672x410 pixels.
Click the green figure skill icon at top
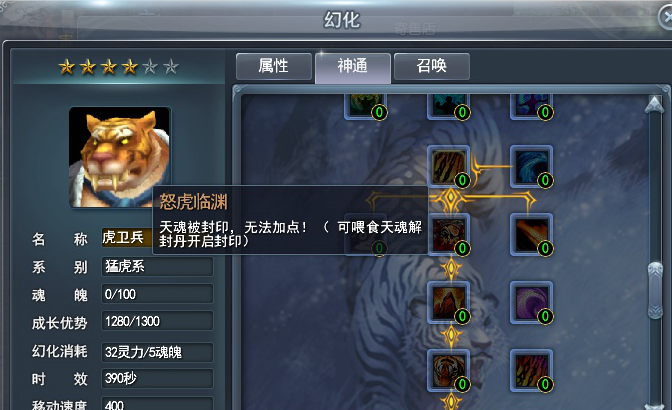coord(366,105)
